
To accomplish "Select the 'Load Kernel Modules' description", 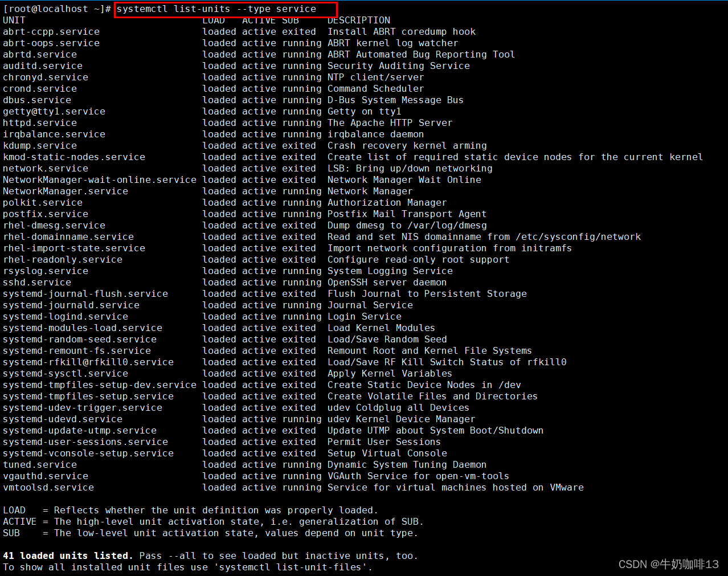I will click(x=382, y=328).
